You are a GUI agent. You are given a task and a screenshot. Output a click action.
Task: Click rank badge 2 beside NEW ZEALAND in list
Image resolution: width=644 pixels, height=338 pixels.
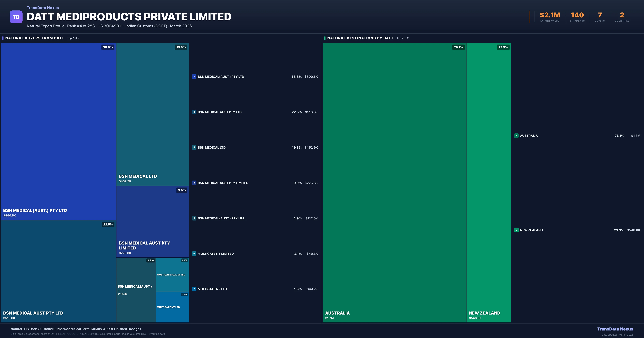coord(516,230)
